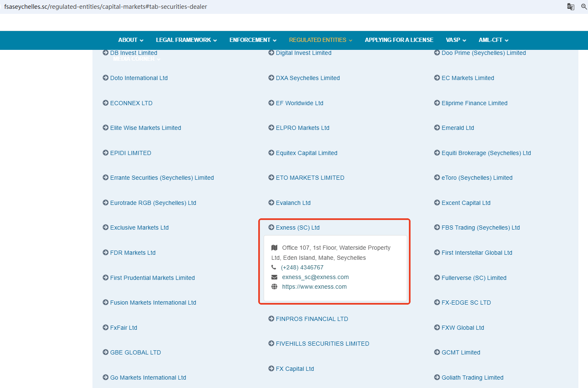Click the arrow icon next to Excent Capital Ltd
Viewport: 588px width, 388px height.
(x=437, y=202)
